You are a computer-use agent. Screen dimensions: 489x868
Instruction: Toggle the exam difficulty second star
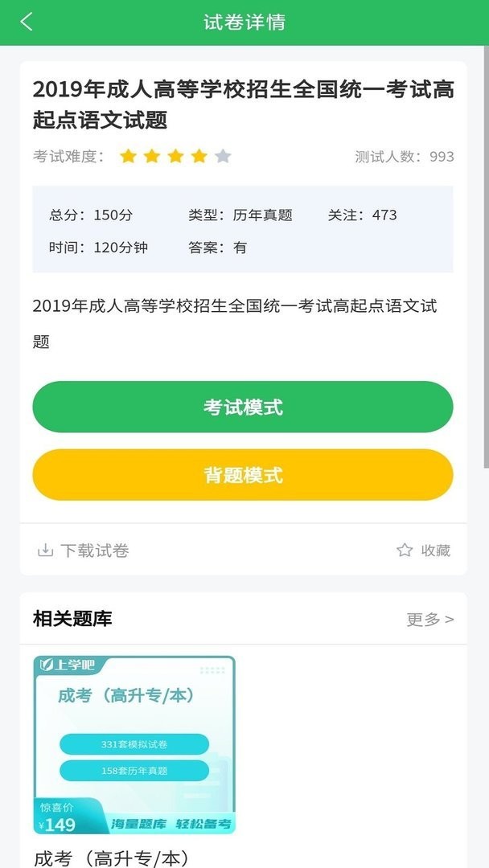click(x=153, y=156)
